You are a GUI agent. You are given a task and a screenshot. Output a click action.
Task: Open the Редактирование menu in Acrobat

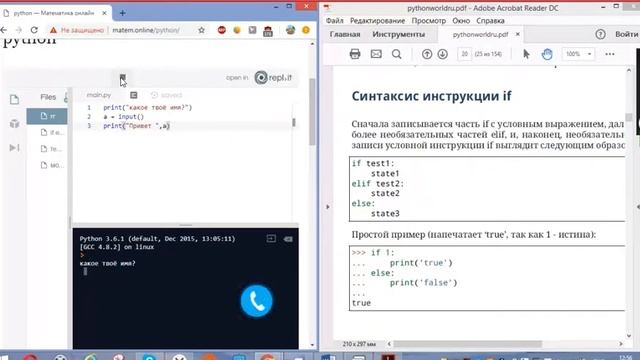pyautogui.click(x=377, y=20)
